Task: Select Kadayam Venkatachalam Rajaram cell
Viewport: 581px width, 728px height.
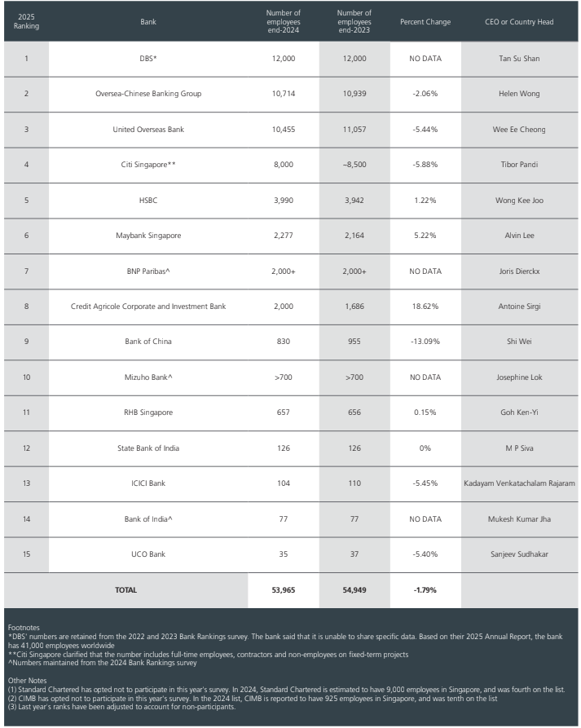Action: [519, 483]
